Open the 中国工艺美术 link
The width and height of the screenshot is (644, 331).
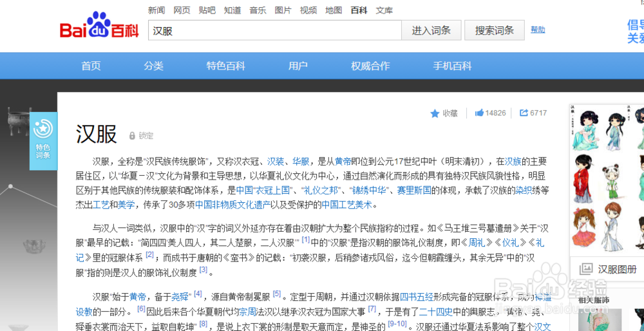(346, 205)
